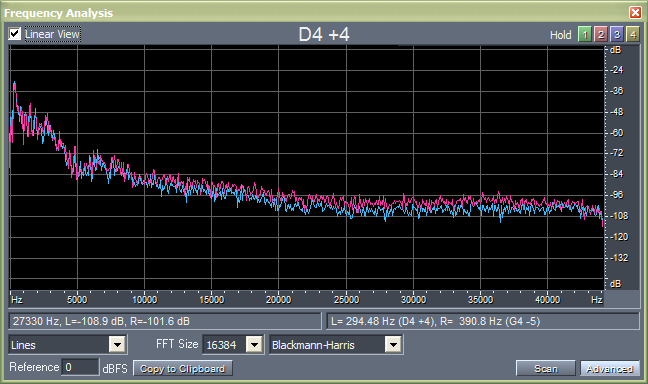This screenshot has height=384, width=648.
Task: Toggle Hold button 3 (blue)
Action: pyautogui.click(x=617, y=34)
